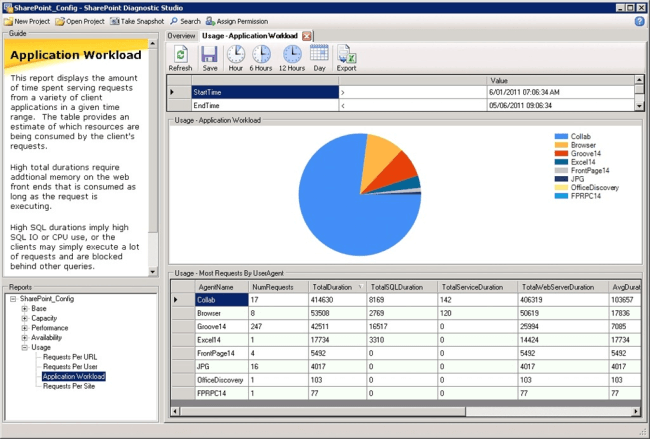
Task: Open the Search tool
Action: pos(186,21)
